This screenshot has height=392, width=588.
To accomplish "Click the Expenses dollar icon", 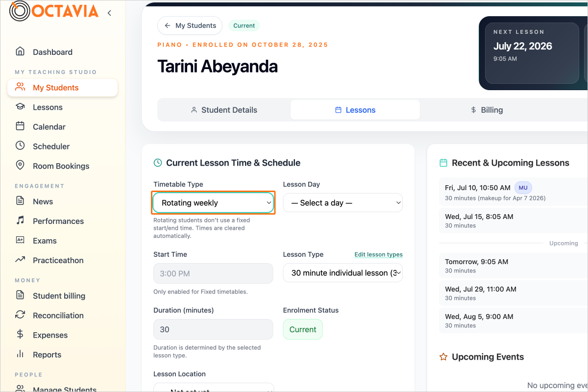I will pyautogui.click(x=20, y=335).
